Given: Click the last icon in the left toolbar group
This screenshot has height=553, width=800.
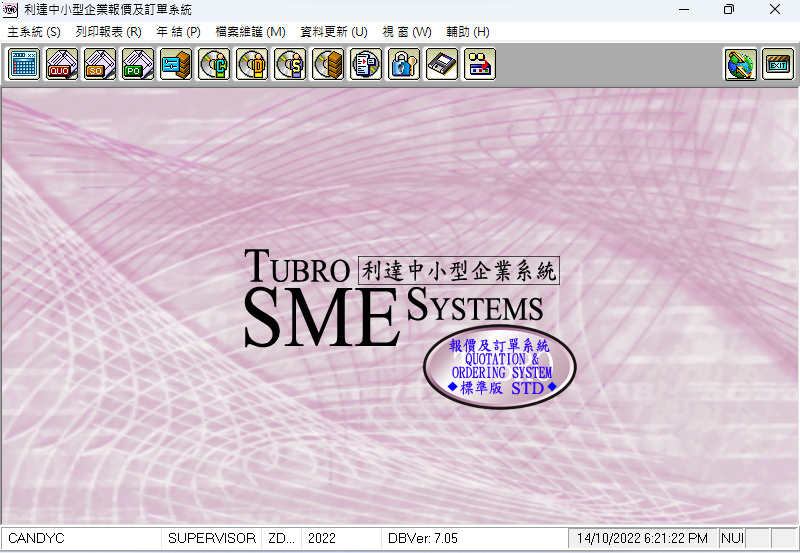Looking at the screenshot, I should coord(480,64).
